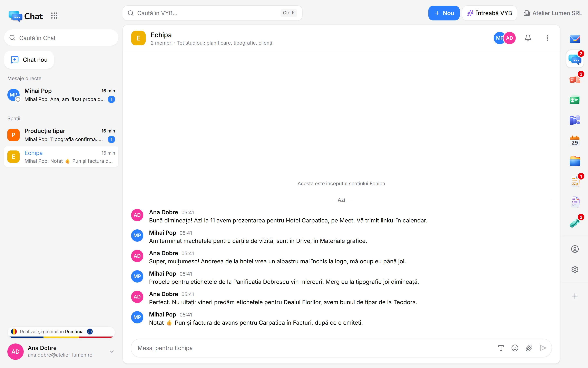The image size is (588, 368).
Task: Open the Producție tipar space
Action: pos(61,135)
